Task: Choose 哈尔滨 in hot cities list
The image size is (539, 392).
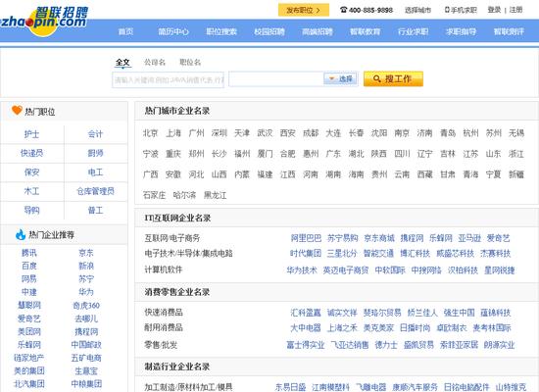Action: click(184, 195)
